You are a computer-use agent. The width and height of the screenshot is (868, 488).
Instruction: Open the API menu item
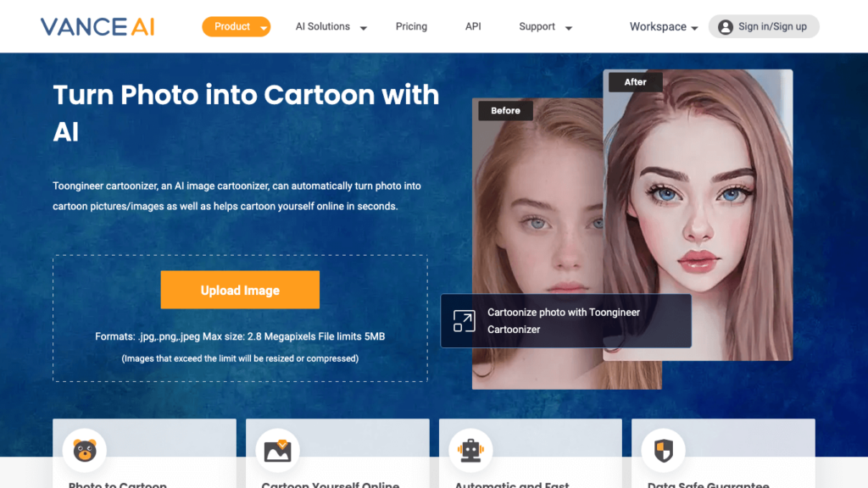pos(473,27)
